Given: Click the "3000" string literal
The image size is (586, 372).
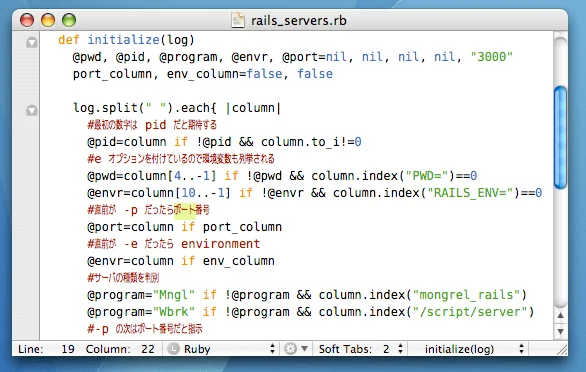Looking at the screenshot, I should pos(491,57).
